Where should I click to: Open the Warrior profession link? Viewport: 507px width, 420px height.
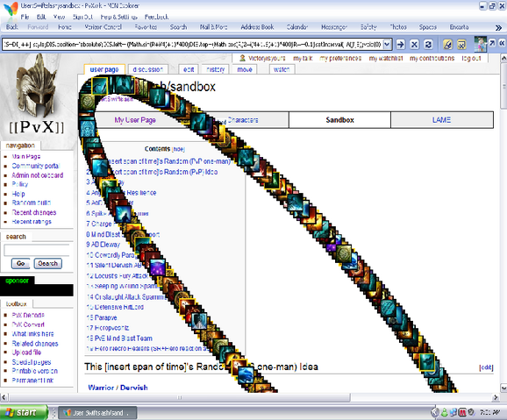(x=101, y=388)
